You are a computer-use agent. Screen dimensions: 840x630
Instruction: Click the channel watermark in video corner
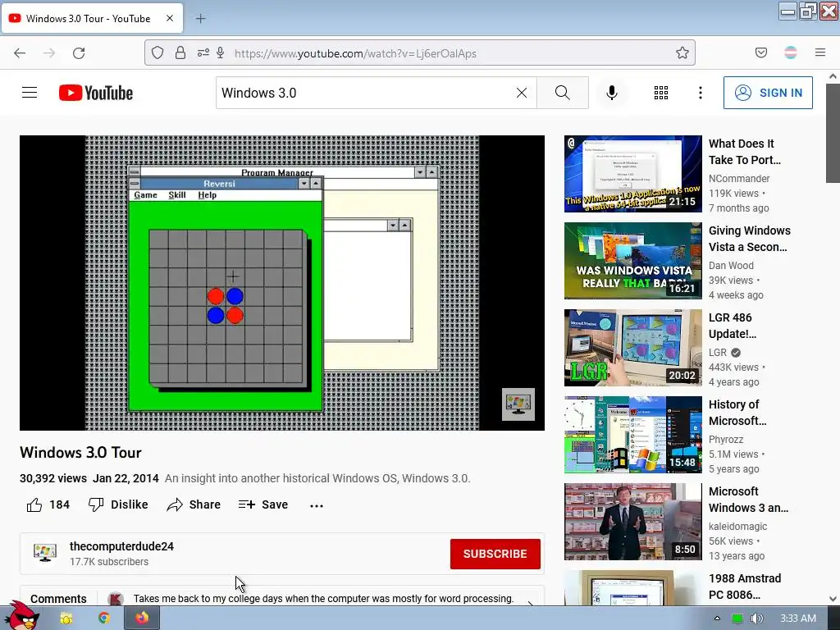[x=518, y=404]
